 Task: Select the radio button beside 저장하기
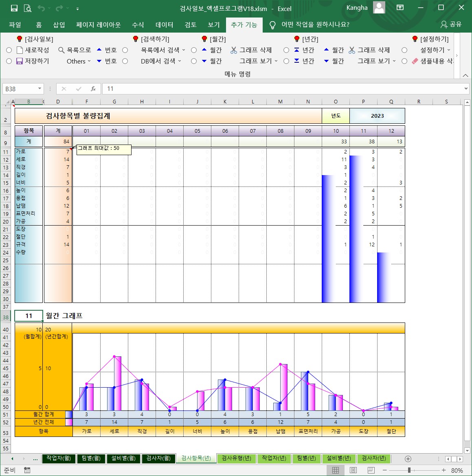point(9,61)
